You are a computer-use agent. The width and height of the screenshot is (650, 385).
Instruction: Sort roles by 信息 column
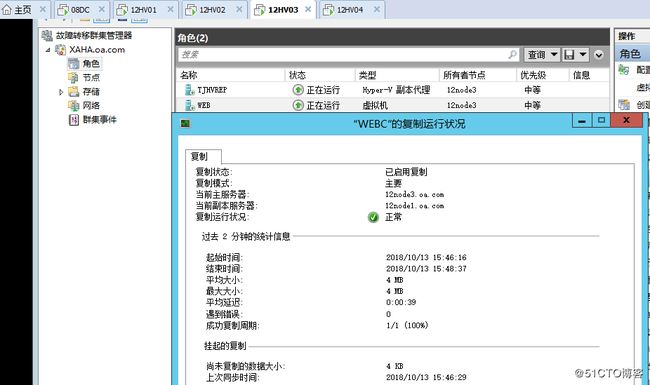[x=589, y=75]
